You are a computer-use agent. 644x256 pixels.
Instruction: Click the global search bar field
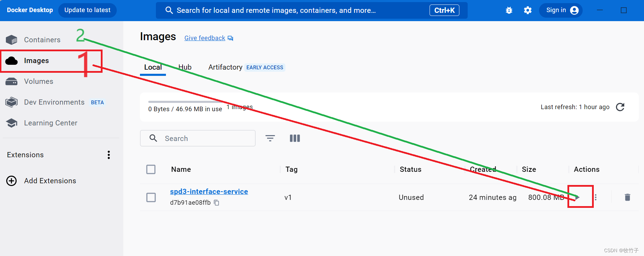point(312,10)
